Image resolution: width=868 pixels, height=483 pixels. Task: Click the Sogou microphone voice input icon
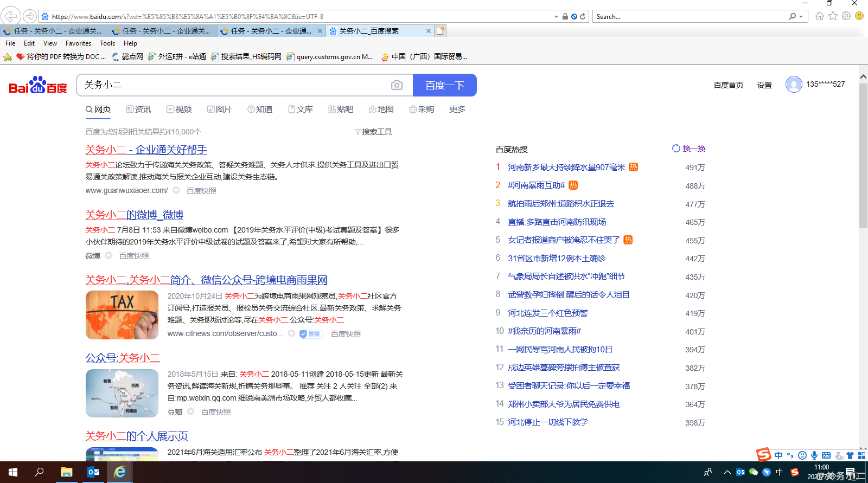814,455
